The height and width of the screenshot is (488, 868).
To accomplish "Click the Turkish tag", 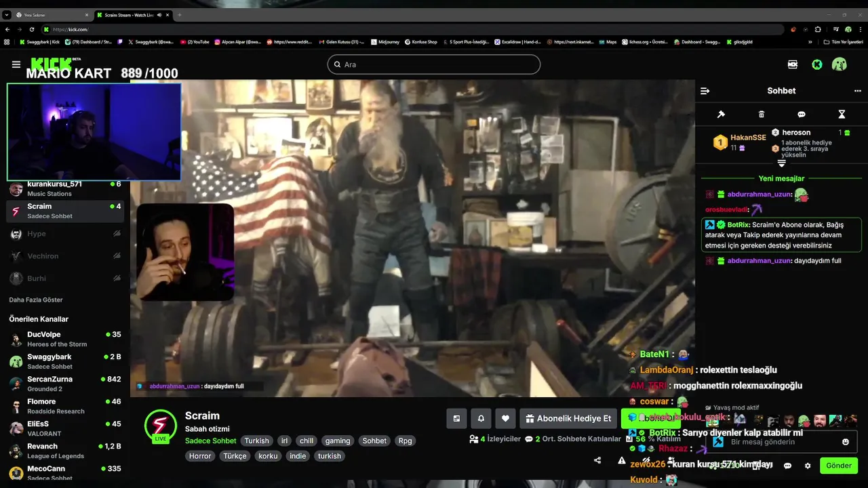I will click(257, 441).
